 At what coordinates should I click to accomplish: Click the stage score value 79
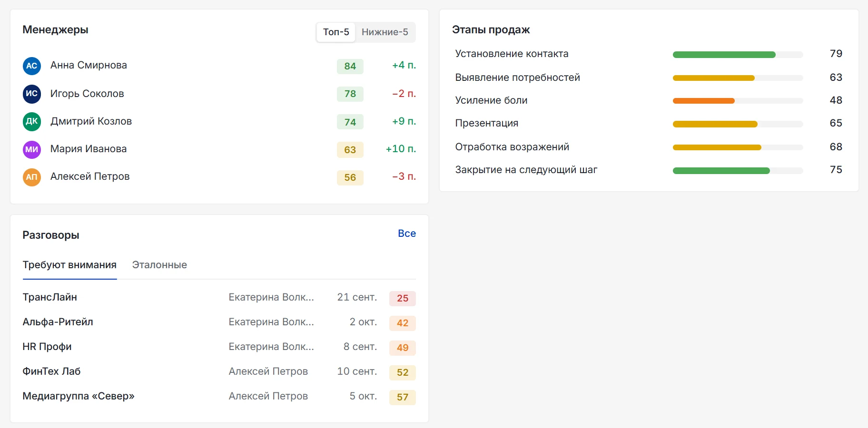(836, 54)
